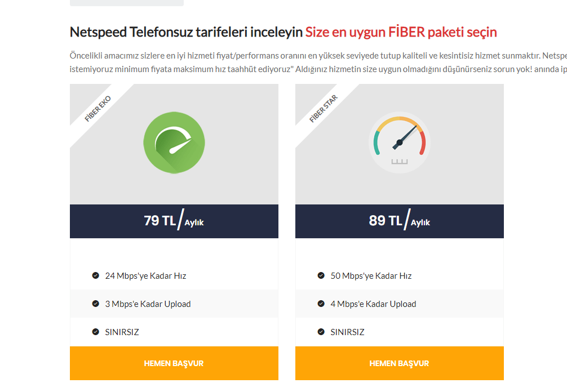Click the 4 Mbps'e Kadar Upload text

point(373,304)
